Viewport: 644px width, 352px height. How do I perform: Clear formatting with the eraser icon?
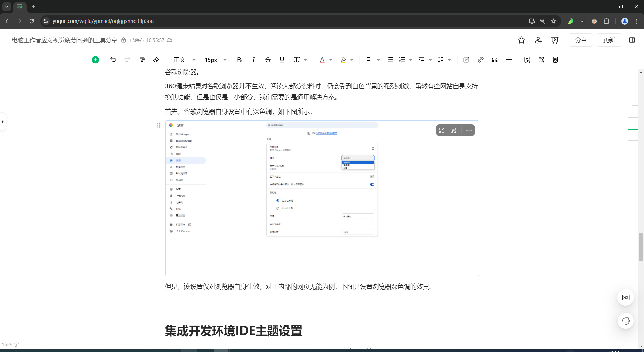point(156,60)
